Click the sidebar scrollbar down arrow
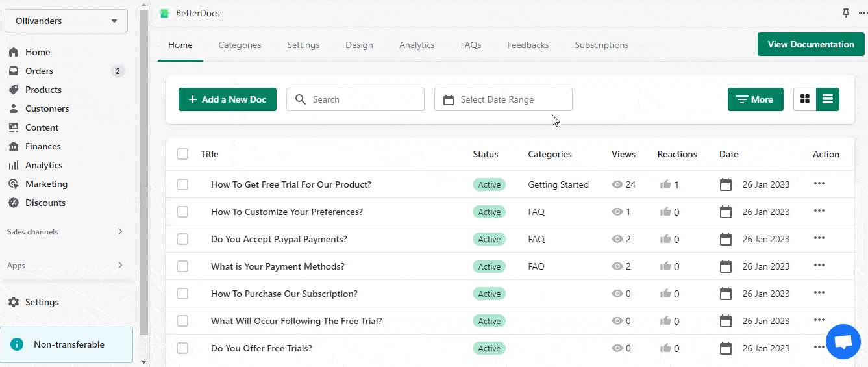 pos(143,361)
